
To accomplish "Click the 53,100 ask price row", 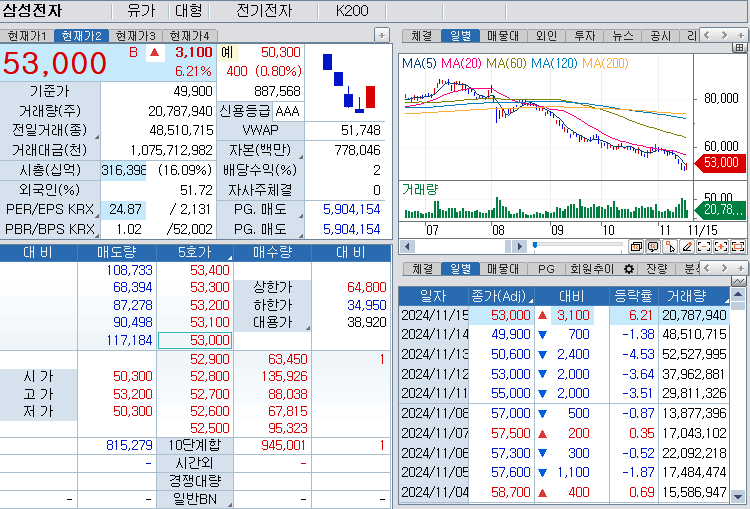I will pyautogui.click(x=209, y=321).
